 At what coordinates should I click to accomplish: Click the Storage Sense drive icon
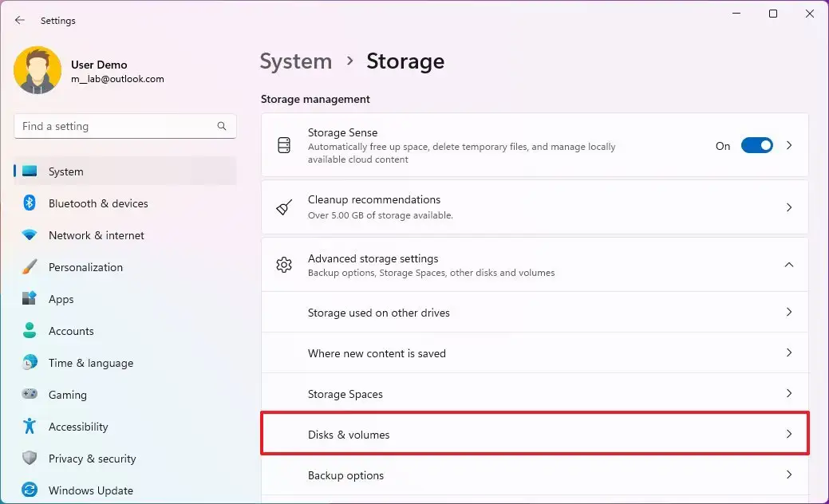(x=284, y=144)
